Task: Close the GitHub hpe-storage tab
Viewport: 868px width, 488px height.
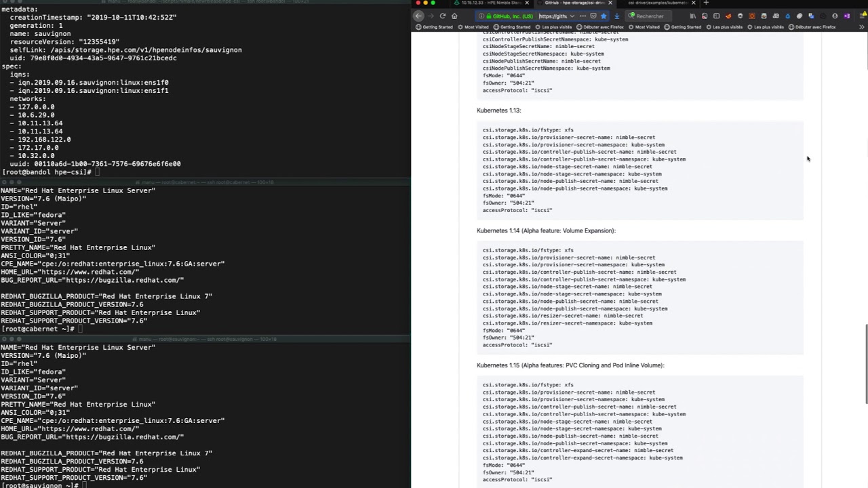Action: pyautogui.click(x=610, y=3)
